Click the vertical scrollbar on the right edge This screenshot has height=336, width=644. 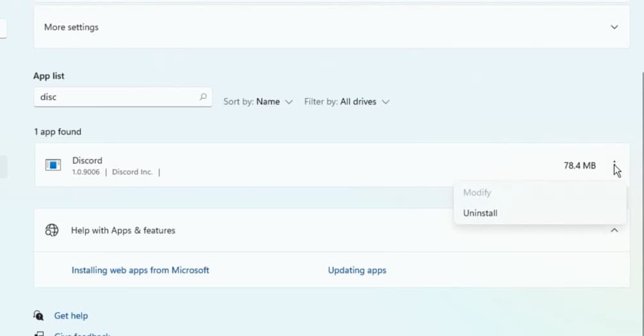point(642,205)
